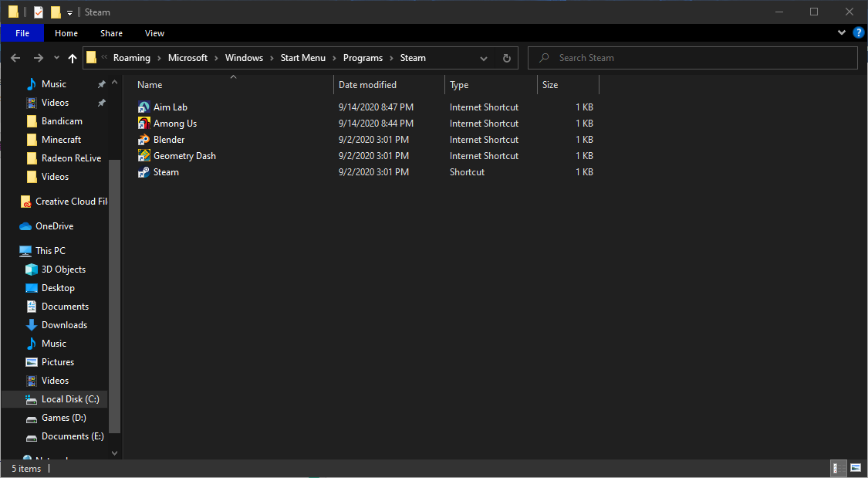868x478 pixels.
Task: Open the View ribbon tab
Action: click(x=154, y=33)
